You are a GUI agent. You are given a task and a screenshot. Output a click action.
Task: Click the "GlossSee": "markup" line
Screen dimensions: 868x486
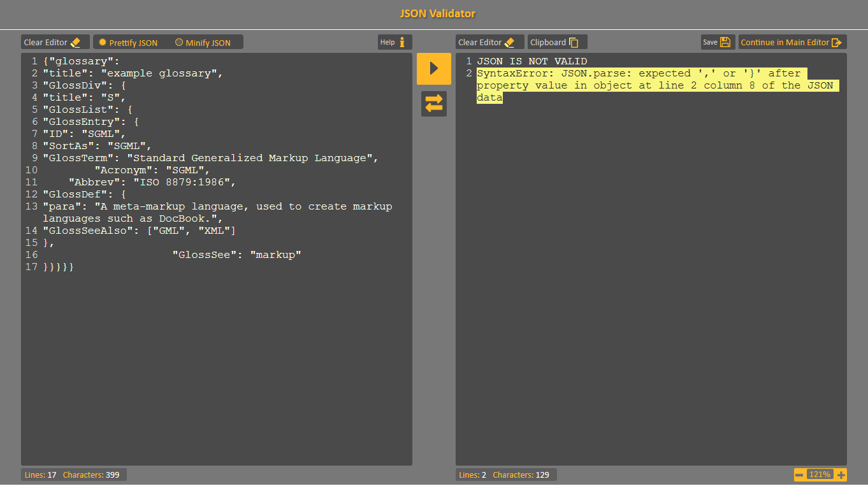point(236,255)
